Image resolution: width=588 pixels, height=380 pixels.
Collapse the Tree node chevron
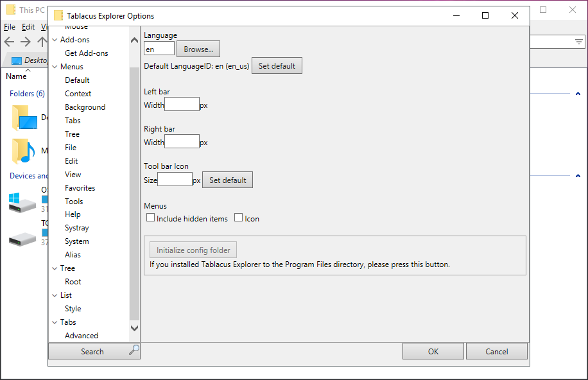click(x=55, y=268)
